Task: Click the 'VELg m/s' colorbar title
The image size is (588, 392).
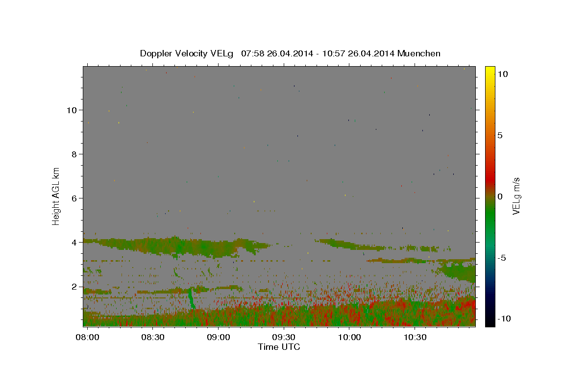Action: 516,196
